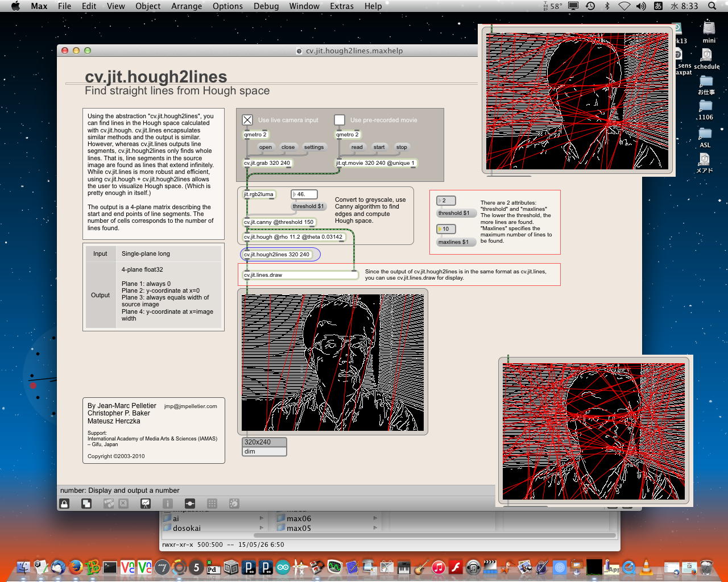The width and height of the screenshot is (728, 582).
Task: Open the Trash in the Dock
Action: (x=706, y=567)
